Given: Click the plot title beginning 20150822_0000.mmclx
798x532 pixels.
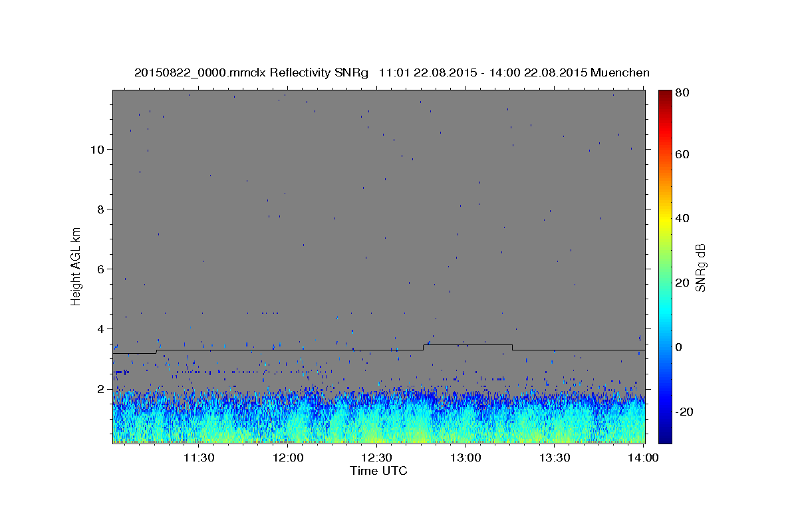Looking at the screenshot, I should click(392, 72).
